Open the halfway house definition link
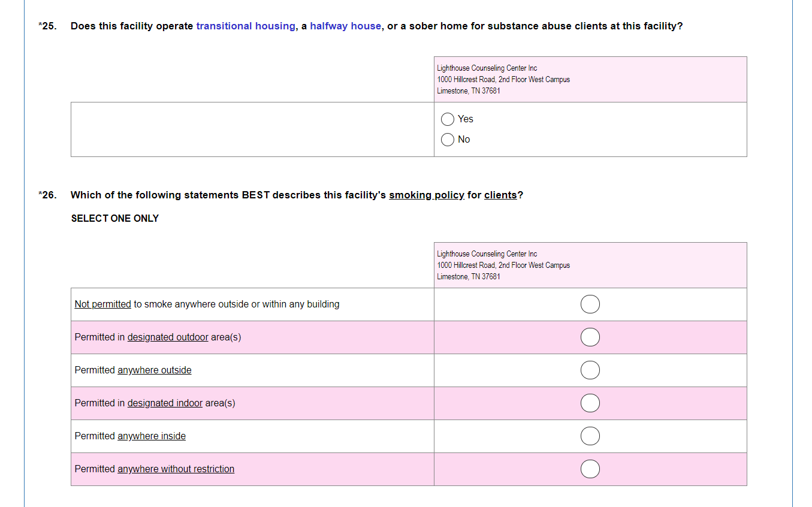812x507 pixels. [x=345, y=26]
